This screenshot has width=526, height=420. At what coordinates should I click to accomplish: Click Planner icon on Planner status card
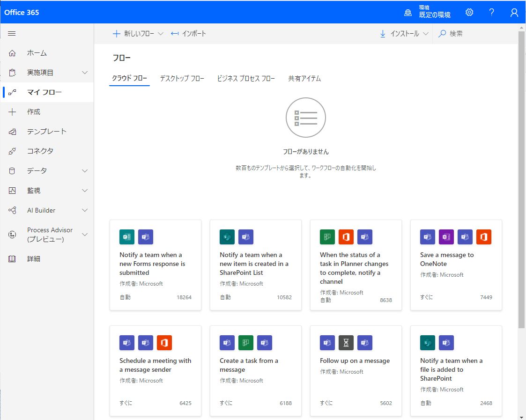(327, 237)
